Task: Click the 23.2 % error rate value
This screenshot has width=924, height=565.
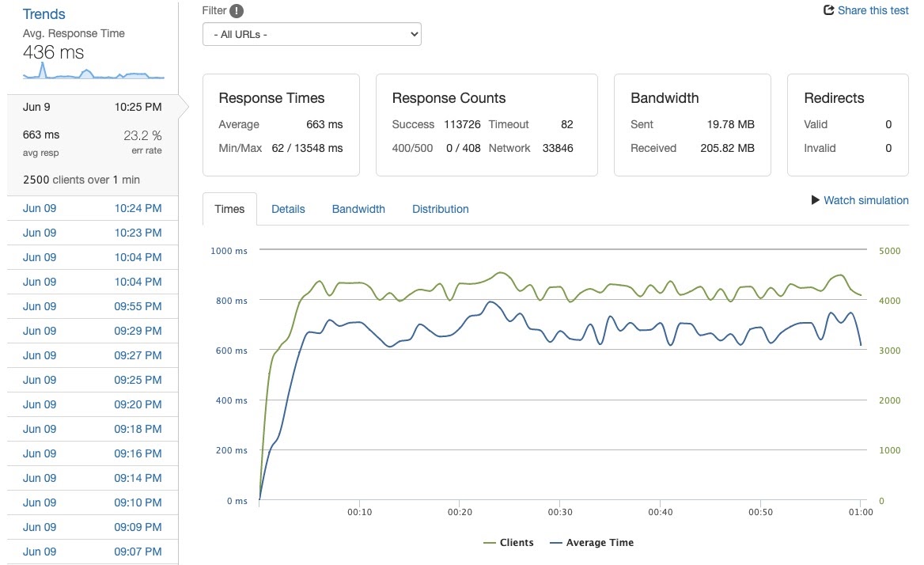Action: [x=142, y=135]
